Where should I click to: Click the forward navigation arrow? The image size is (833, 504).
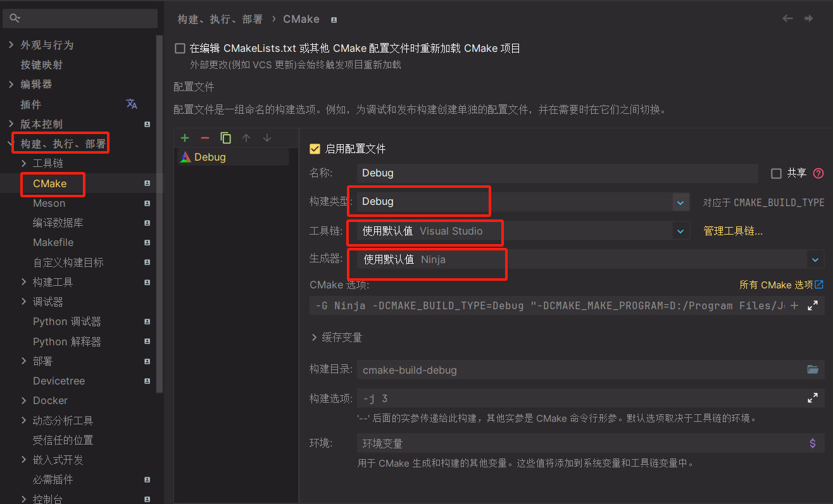(x=809, y=19)
